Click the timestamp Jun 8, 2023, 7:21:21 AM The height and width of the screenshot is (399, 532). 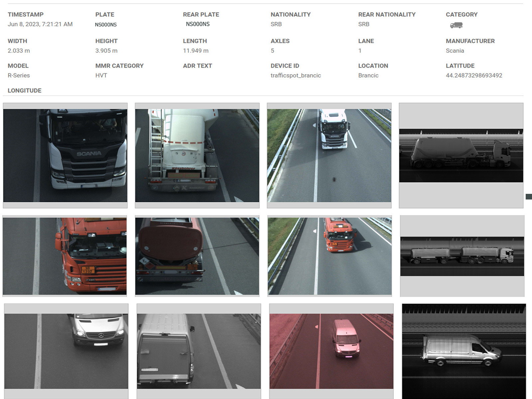pyautogui.click(x=40, y=24)
